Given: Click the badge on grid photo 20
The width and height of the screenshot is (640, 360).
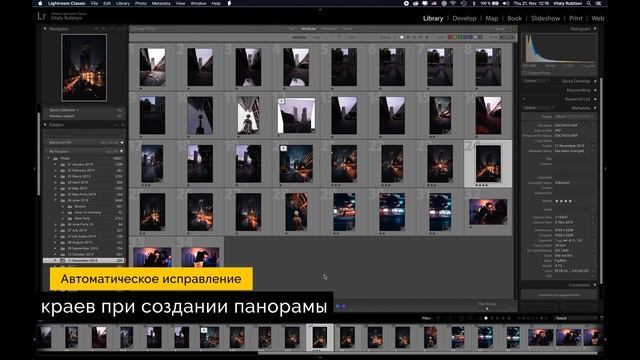Looking at the screenshot, I should (284, 149).
